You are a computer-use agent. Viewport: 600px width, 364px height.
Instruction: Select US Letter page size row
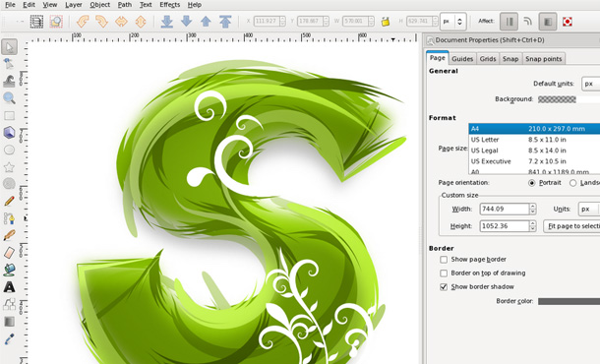click(534, 140)
